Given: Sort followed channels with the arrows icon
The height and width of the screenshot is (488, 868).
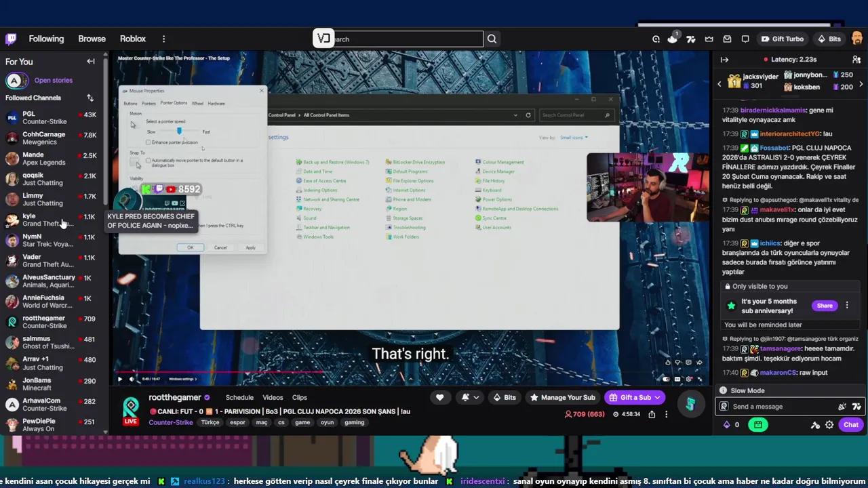Looking at the screenshot, I should point(90,98).
